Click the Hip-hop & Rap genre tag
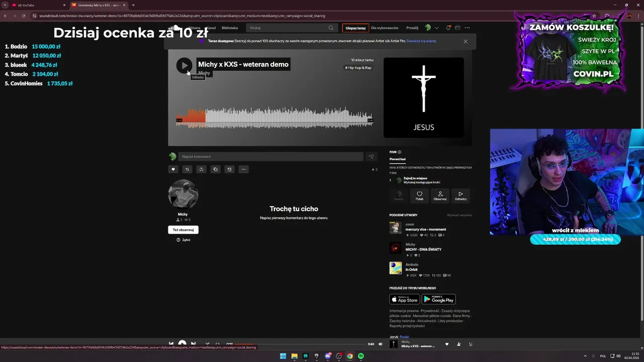This screenshot has width=644, height=362. (x=358, y=67)
